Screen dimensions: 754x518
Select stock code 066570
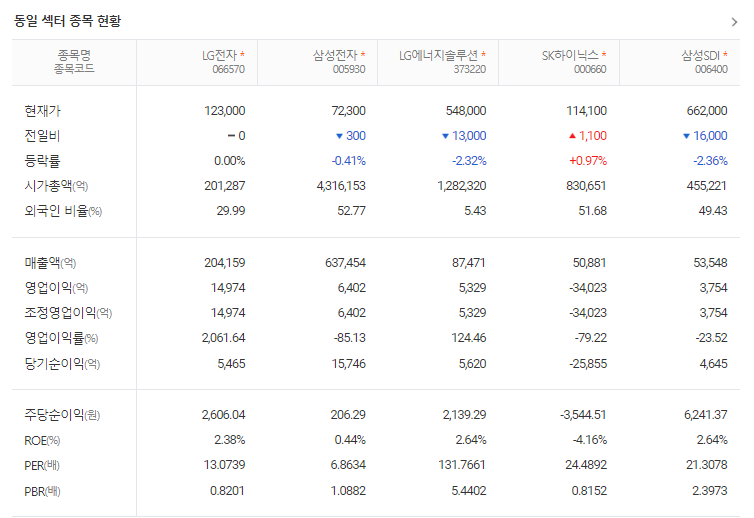(229, 69)
